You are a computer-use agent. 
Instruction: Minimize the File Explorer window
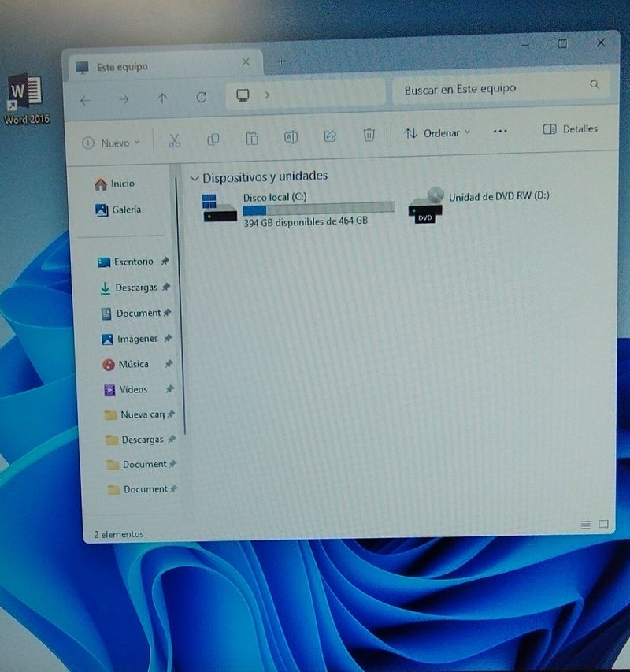coord(525,46)
